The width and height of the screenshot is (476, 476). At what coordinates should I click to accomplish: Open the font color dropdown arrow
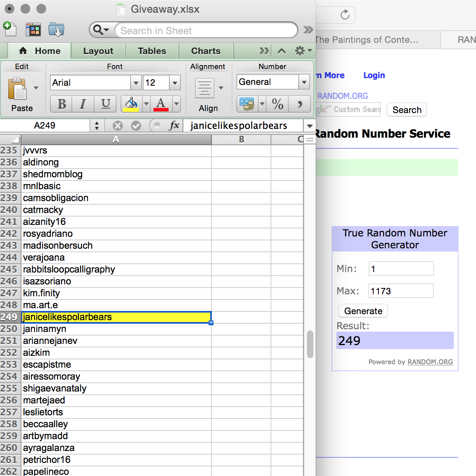click(x=177, y=104)
